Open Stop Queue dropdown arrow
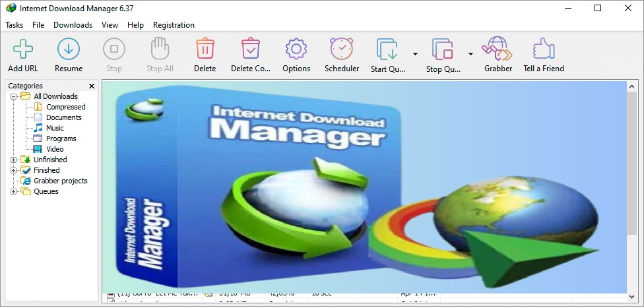 (470, 54)
